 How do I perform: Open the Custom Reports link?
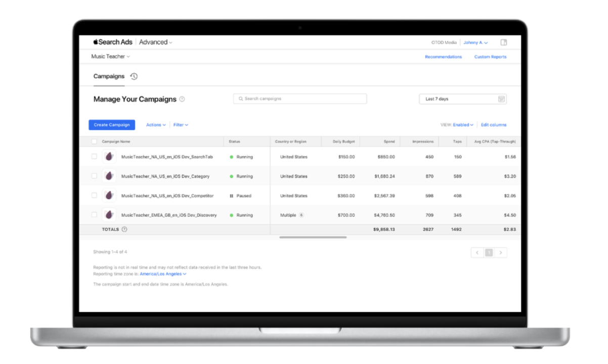click(x=490, y=57)
